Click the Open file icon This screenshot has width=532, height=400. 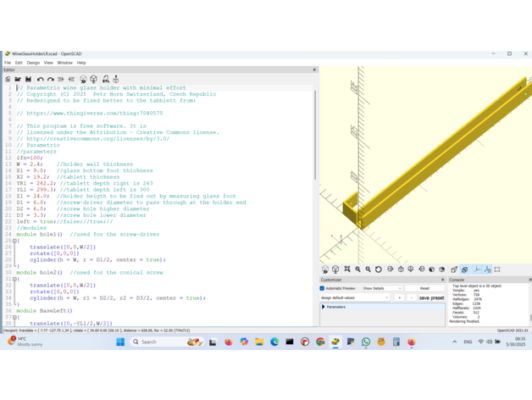(18, 80)
